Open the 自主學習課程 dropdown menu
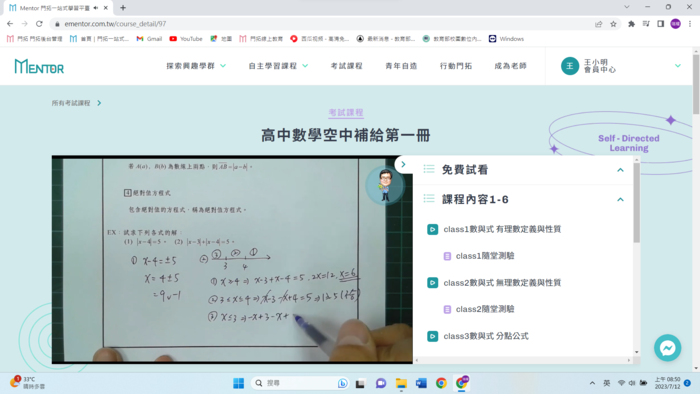This screenshot has height=394, width=700. (x=278, y=66)
